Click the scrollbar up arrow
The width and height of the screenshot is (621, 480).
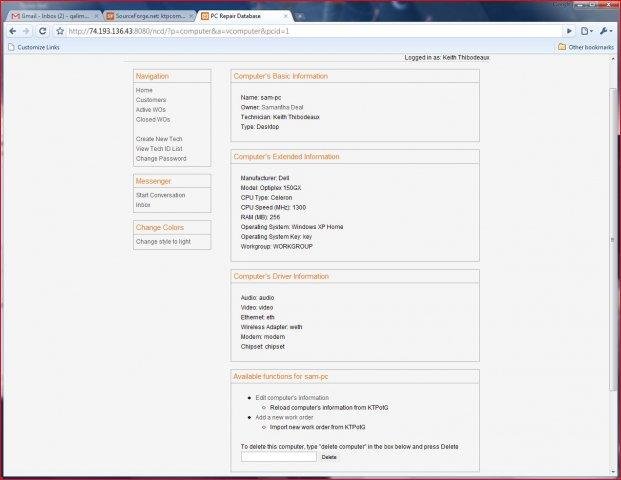[613, 59]
